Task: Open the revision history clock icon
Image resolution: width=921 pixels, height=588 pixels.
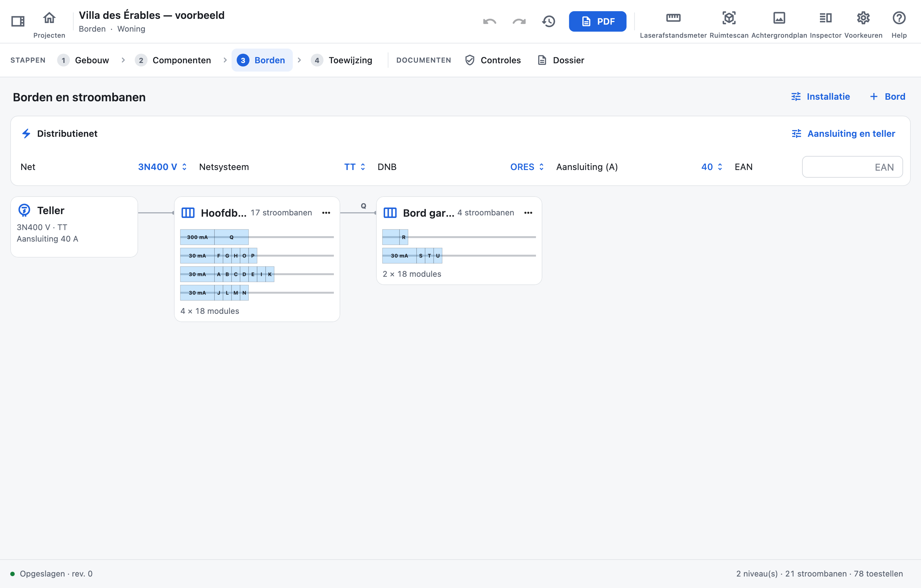Action: pyautogui.click(x=548, y=21)
